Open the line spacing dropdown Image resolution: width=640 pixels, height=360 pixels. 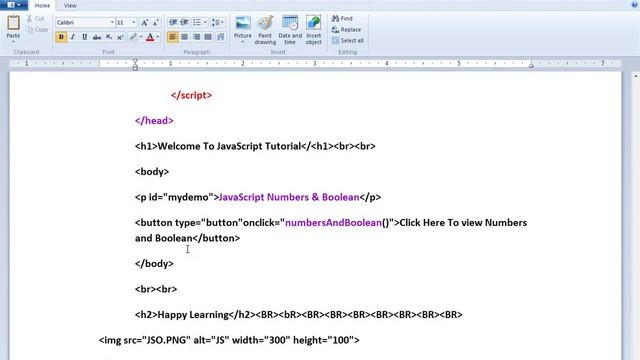point(218,22)
